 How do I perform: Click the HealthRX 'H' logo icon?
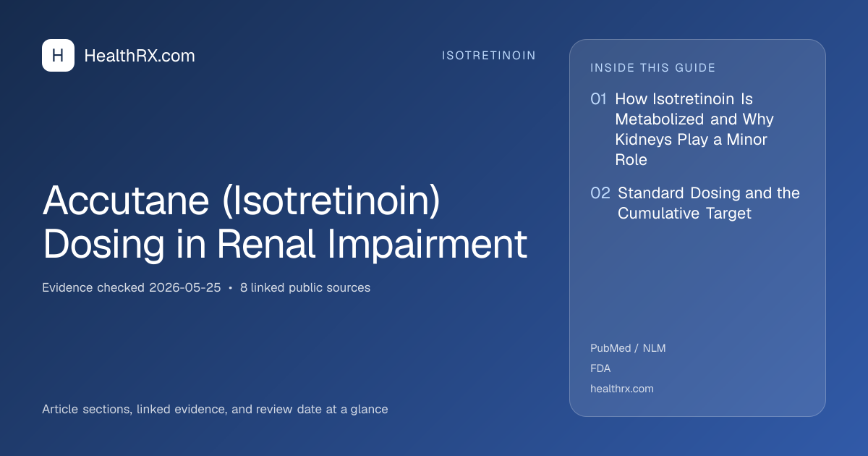pos(58,56)
